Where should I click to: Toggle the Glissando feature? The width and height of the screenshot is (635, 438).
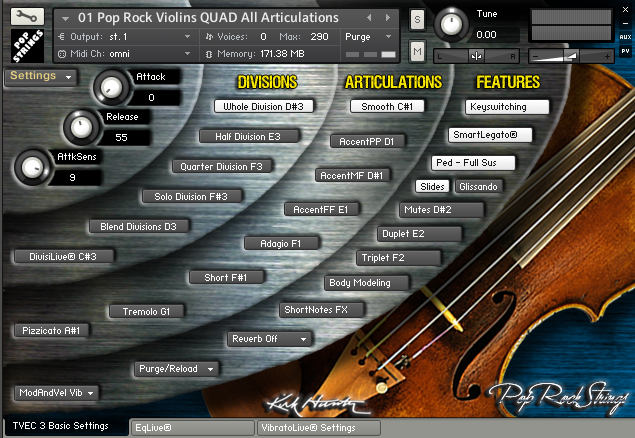pos(479,186)
